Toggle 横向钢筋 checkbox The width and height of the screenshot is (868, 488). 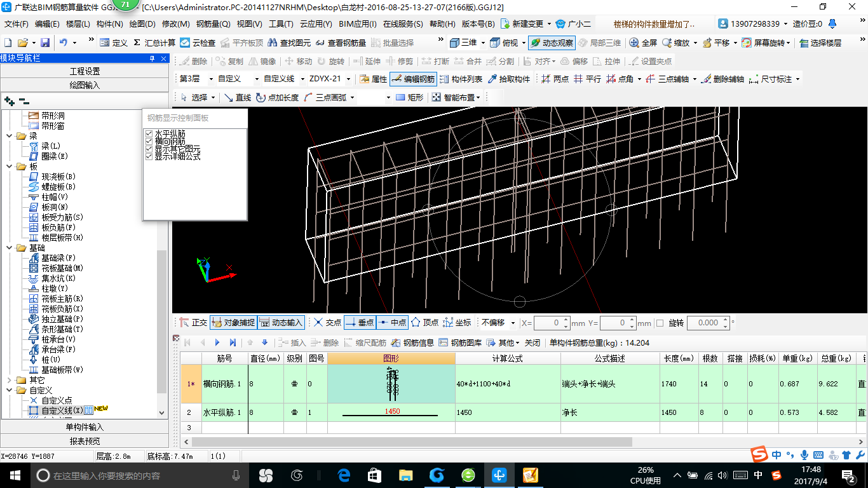click(150, 141)
